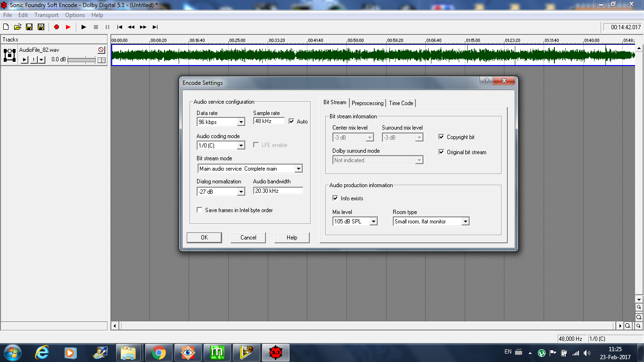644x362 pixels.
Task: Click the Audio bandwidth field 20.30 kHz
Action: [278, 191]
